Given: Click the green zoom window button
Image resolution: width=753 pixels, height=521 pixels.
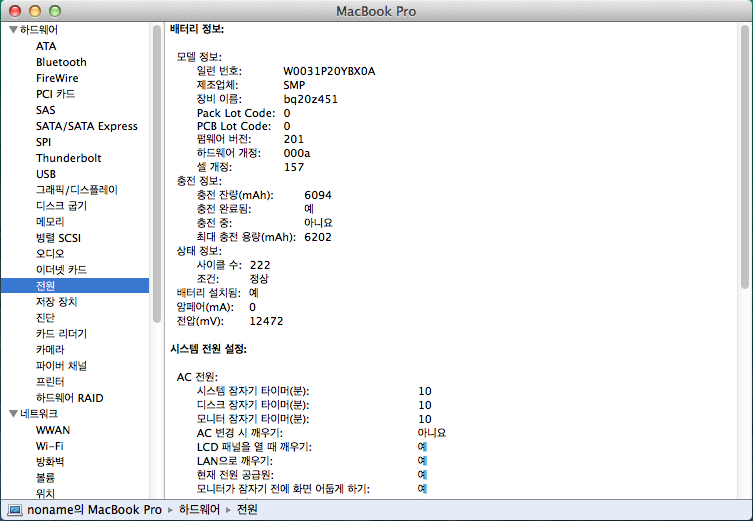Looking at the screenshot, I should tap(54, 10).
